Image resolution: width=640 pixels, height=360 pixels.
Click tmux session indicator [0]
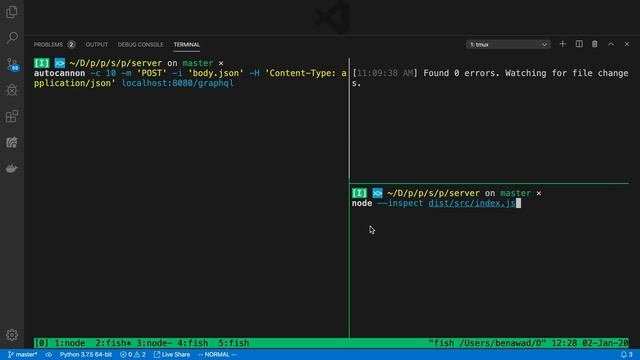coord(42,343)
